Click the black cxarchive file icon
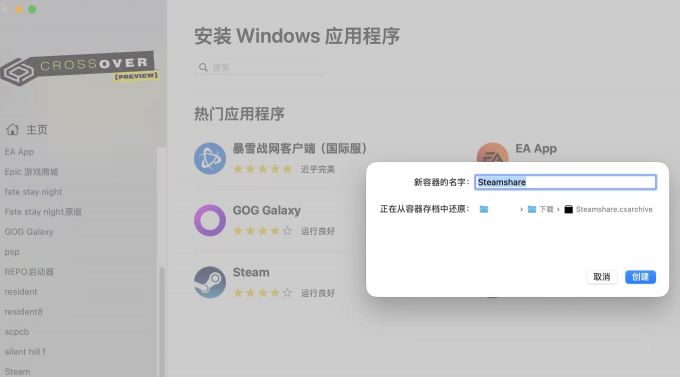 [x=568, y=210]
